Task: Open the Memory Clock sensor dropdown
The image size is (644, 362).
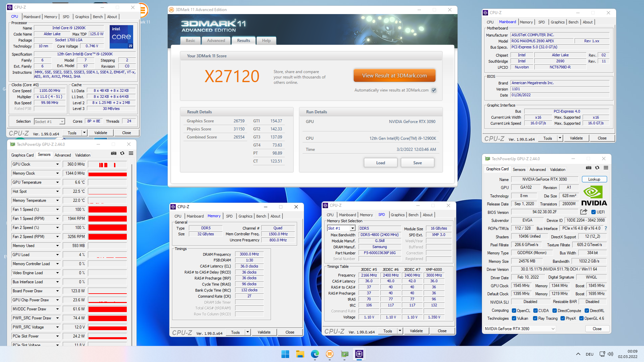Action: pyautogui.click(x=57, y=173)
